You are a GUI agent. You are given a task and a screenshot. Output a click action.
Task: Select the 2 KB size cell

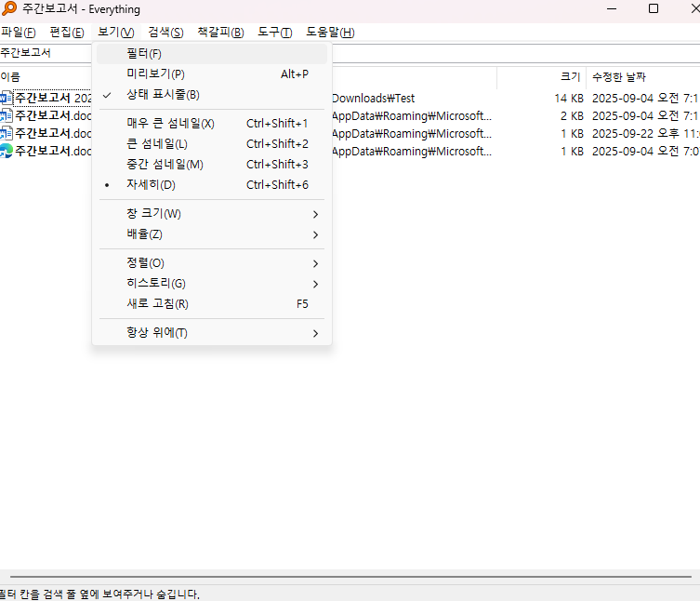pos(572,116)
